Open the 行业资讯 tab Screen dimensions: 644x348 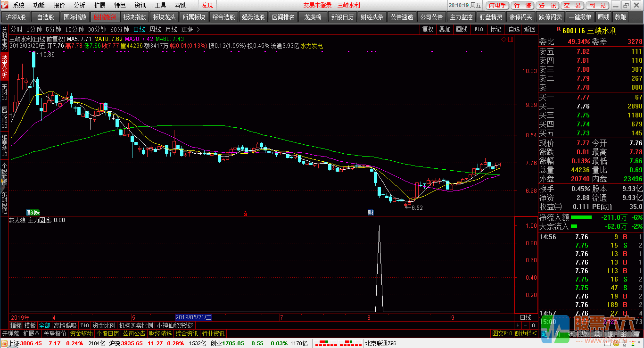pos(213,333)
